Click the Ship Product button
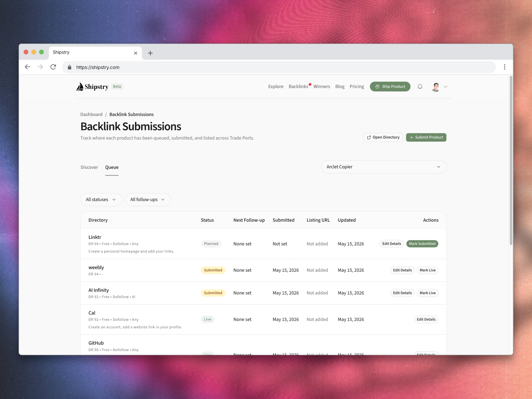Image resolution: width=532 pixels, height=399 pixels. tap(390, 87)
